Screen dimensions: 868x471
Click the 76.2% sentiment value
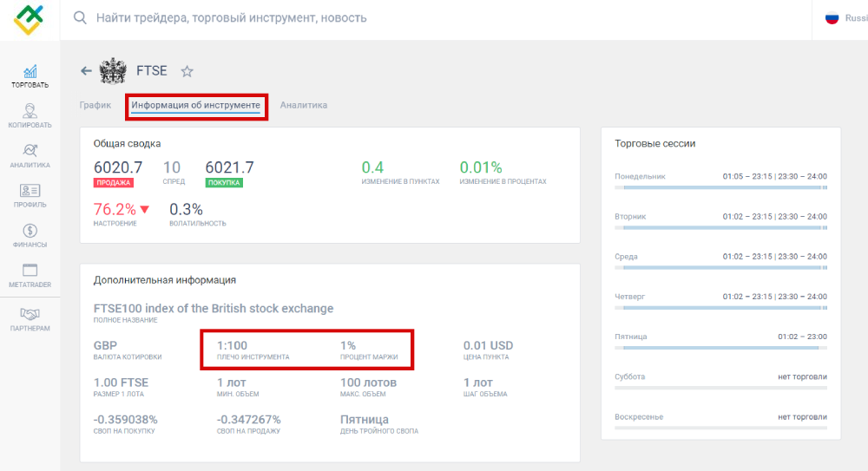point(115,209)
